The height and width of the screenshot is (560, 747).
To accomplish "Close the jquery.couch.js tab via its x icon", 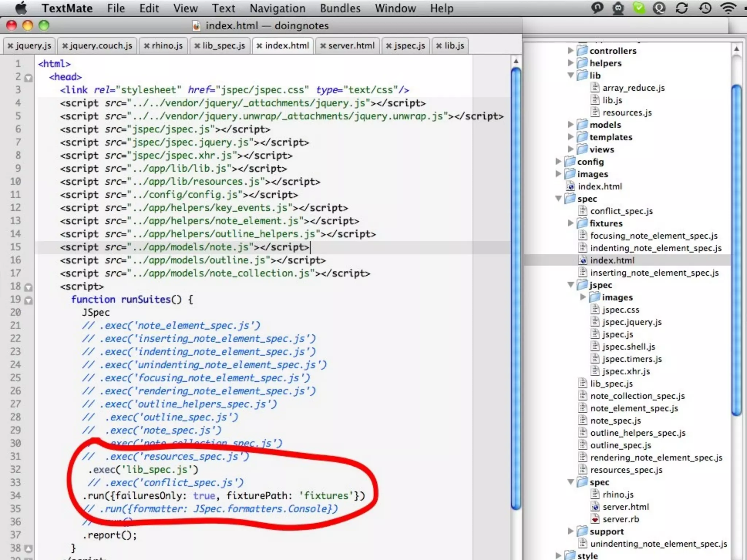I will [x=65, y=46].
